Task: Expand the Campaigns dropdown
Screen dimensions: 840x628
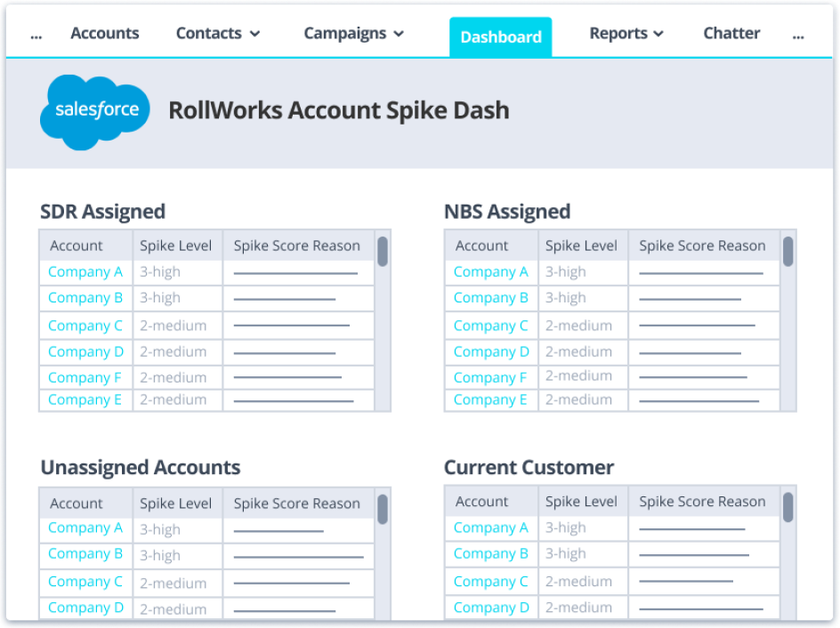Action: [352, 33]
